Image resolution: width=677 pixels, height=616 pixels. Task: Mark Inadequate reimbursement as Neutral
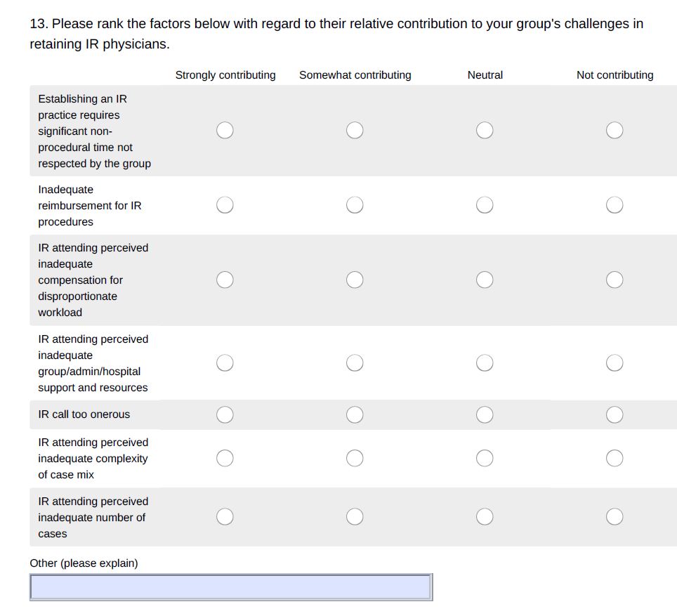click(x=485, y=205)
